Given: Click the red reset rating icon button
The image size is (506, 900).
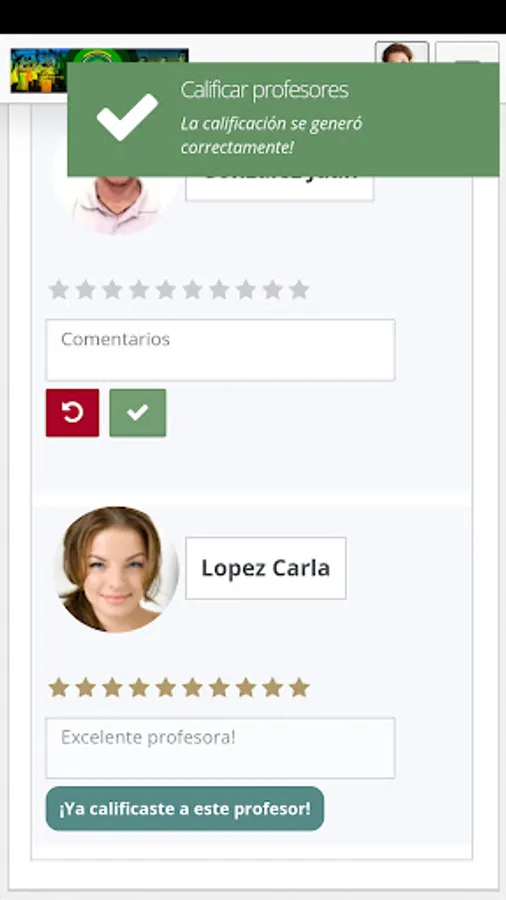Looking at the screenshot, I should 72,413.
